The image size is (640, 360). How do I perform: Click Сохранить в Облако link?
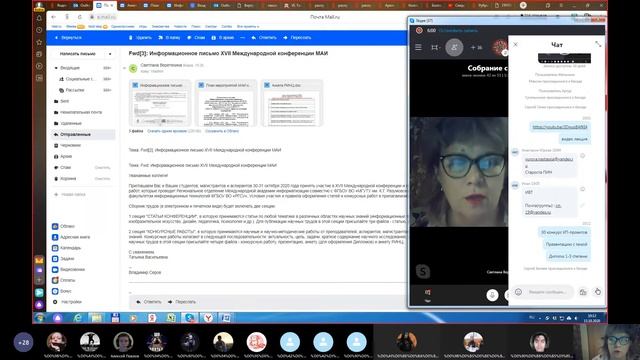coord(222,131)
